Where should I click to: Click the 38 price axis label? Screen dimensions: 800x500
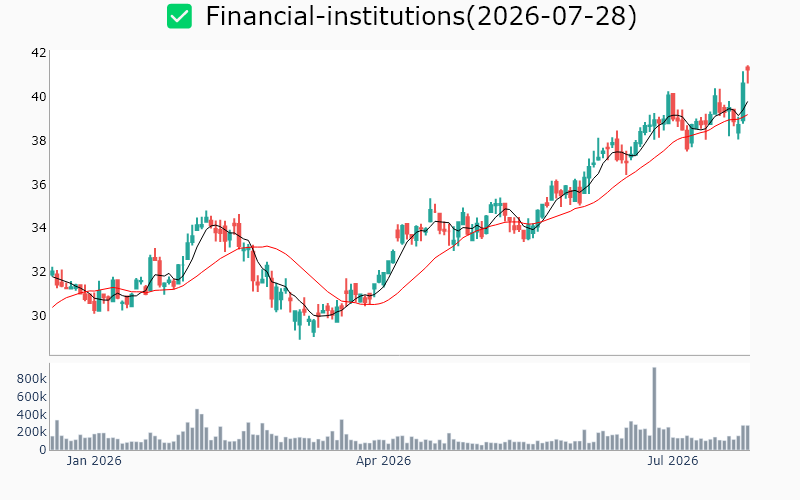(x=39, y=140)
